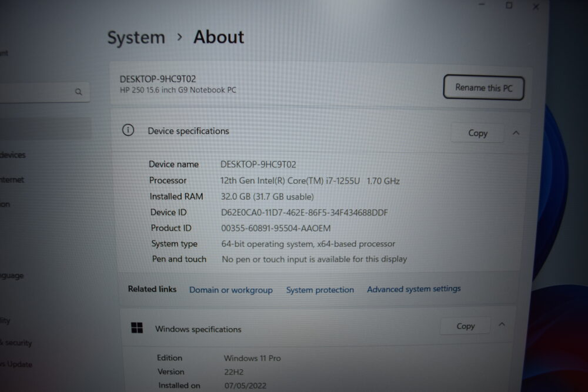Click the 22H2 version value
The width and height of the screenshot is (588, 392).
[234, 372]
